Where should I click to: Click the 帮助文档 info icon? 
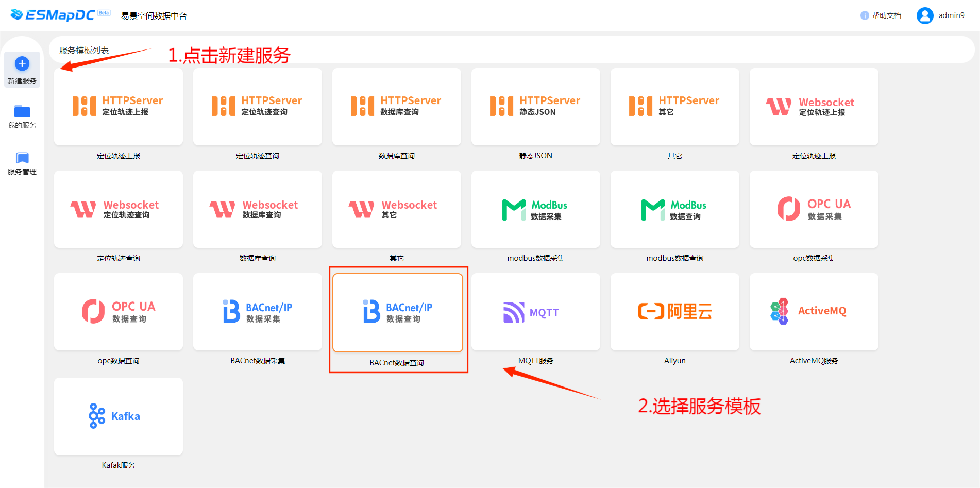[865, 16]
